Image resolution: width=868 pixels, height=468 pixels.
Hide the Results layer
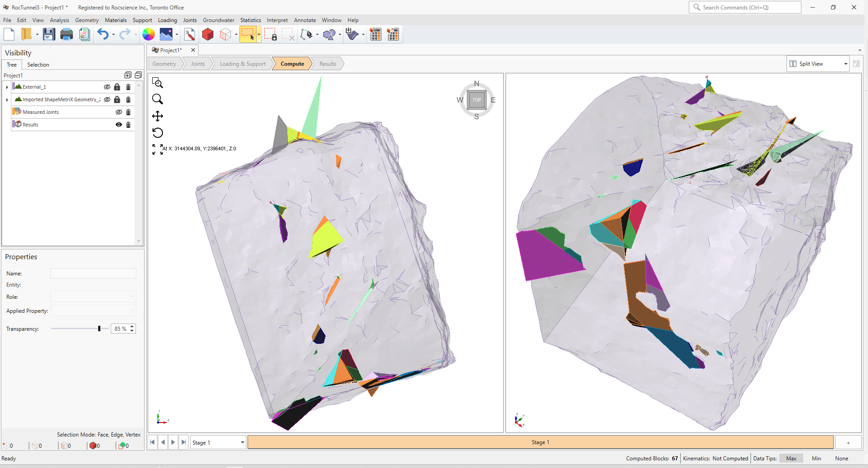pyautogui.click(x=119, y=125)
